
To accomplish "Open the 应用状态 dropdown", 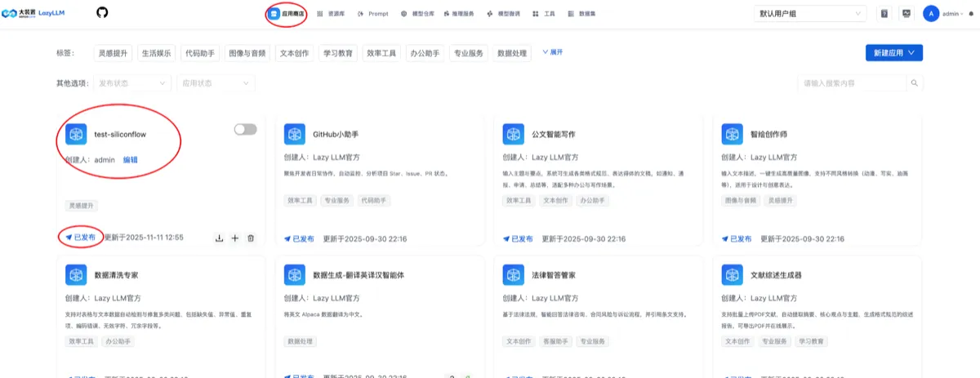I will (x=216, y=83).
